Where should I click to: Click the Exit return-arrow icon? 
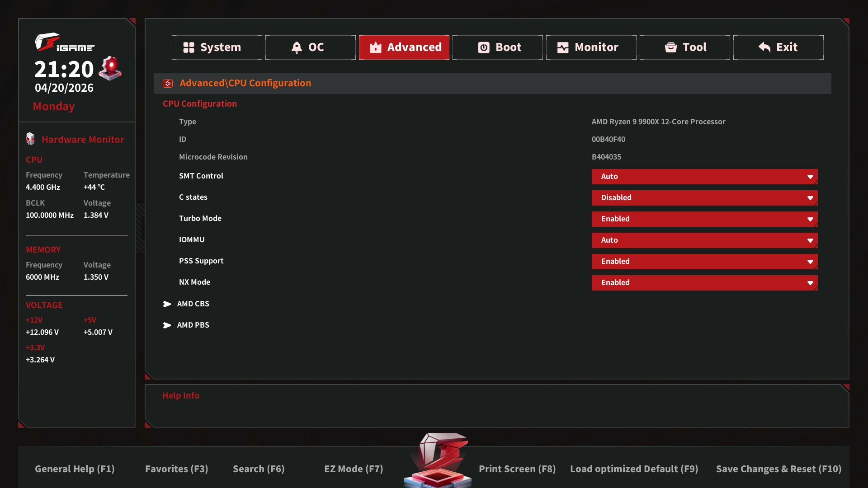click(x=764, y=47)
